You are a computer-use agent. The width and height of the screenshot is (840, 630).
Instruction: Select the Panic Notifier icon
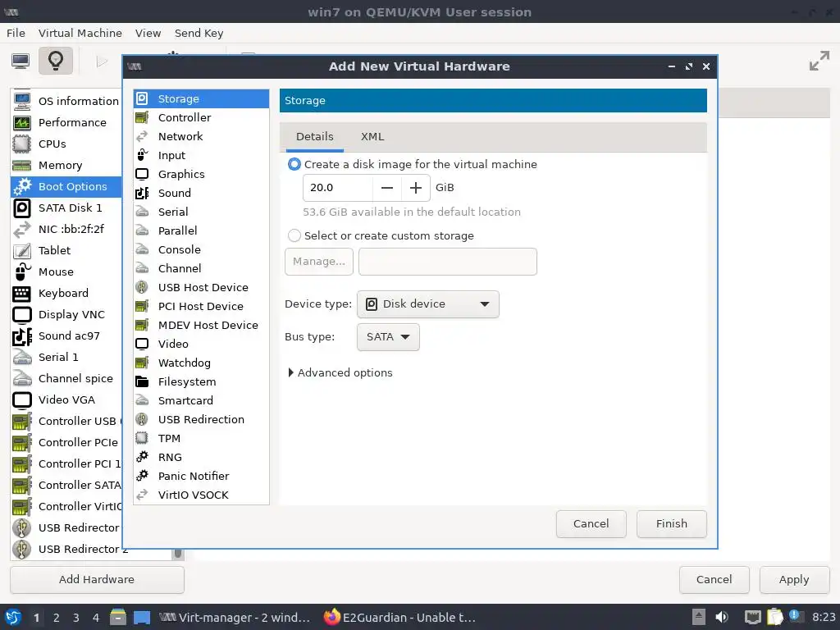(x=142, y=476)
